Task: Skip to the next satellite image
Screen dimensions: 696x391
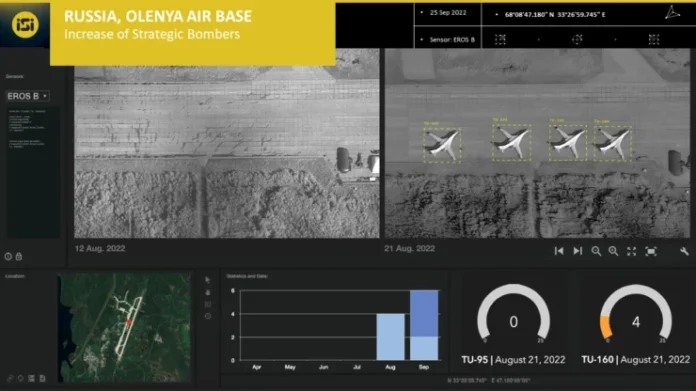Action: (x=577, y=251)
